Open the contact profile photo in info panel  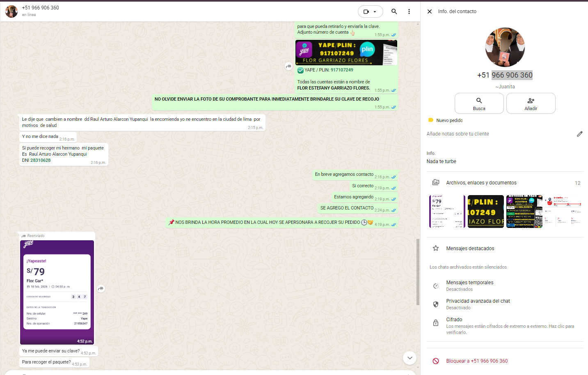[x=505, y=47]
